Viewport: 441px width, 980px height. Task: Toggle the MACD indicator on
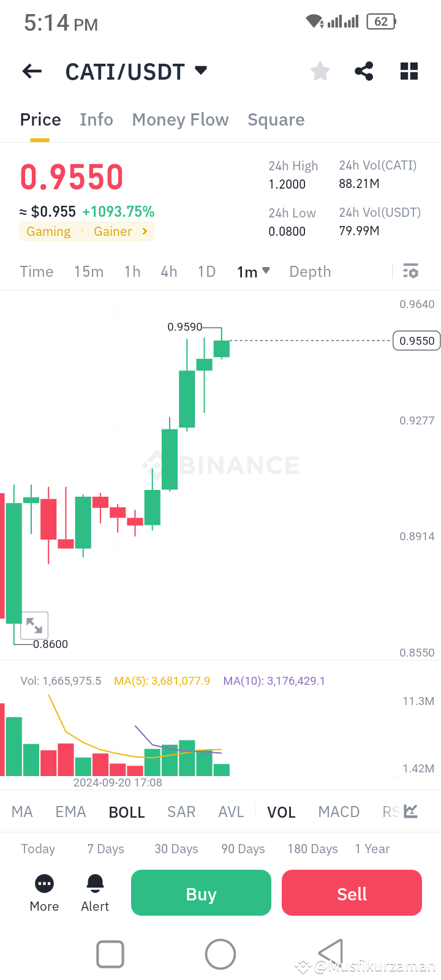click(x=339, y=812)
